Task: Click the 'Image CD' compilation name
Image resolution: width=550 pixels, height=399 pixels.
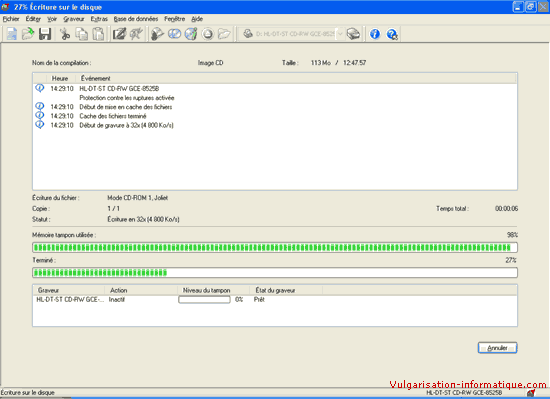Action: click(210, 63)
